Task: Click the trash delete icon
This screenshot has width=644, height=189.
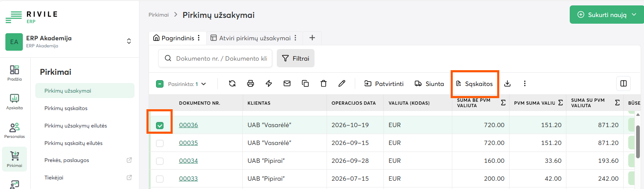Action: (x=324, y=83)
